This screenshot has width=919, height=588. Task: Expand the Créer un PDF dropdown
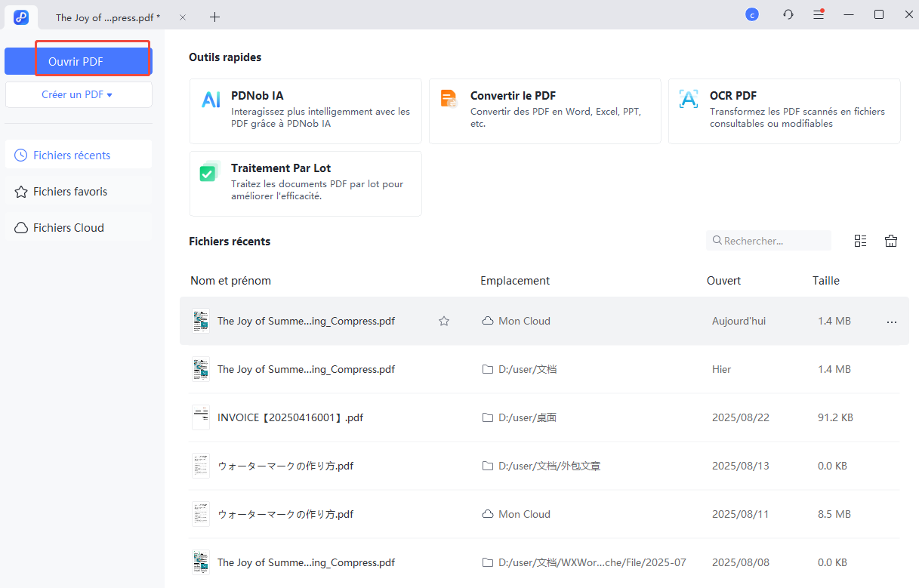point(78,95)
